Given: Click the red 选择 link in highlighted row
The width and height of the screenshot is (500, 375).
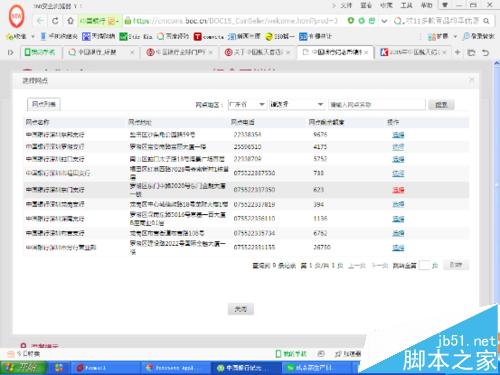Looking at the screenshot, I should [398, 190].
